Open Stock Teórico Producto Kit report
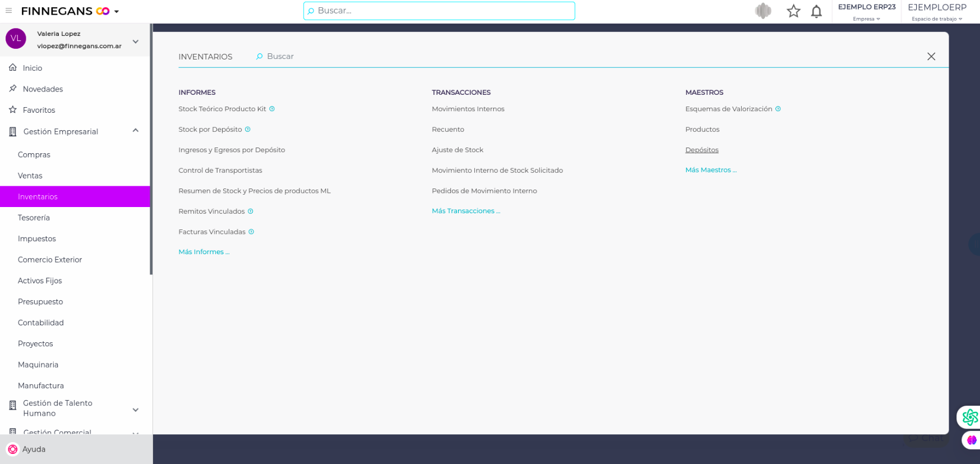Image resolution: width=980 pixels, height=464 pixels. [x=222, y=109]
